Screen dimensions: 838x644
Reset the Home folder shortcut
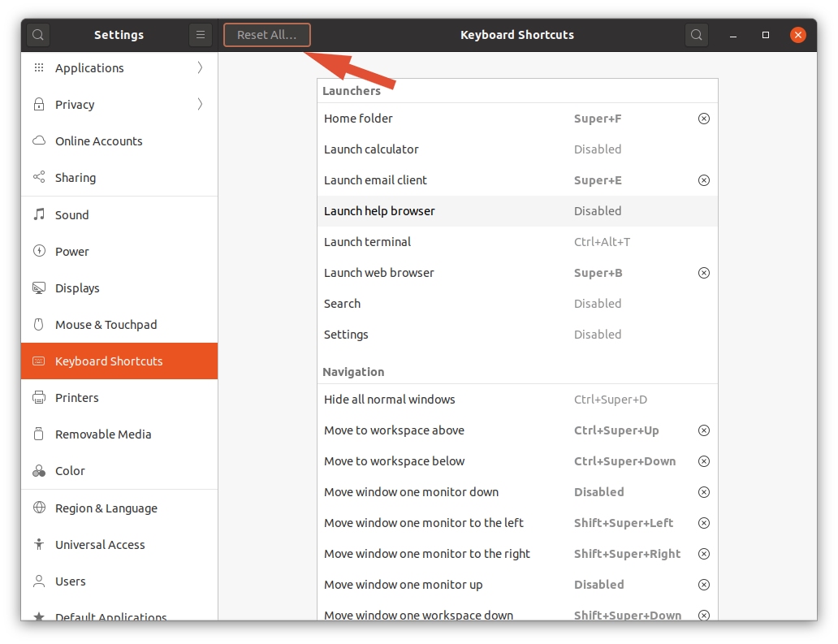[x=704, y=119]
